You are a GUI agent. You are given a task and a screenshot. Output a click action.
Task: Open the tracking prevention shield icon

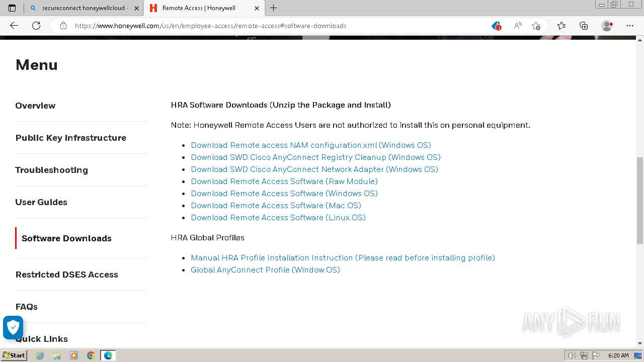[496, 26]
